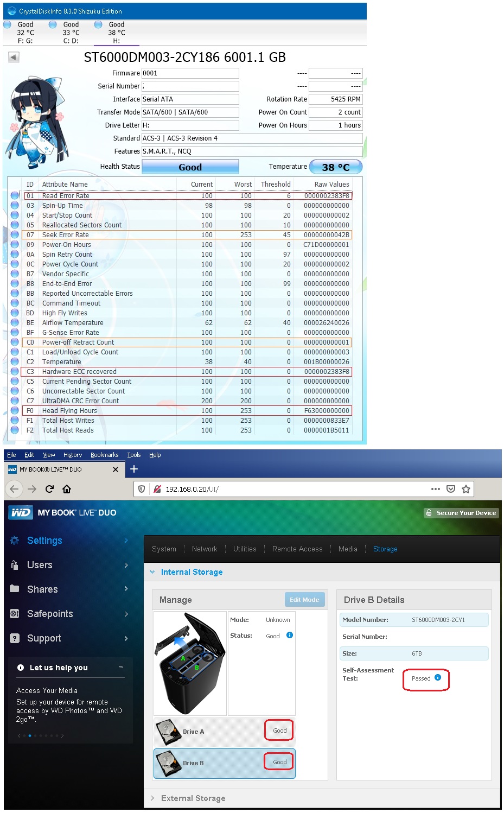Open the Edit menu in Firefox

(x=29, y=455)
